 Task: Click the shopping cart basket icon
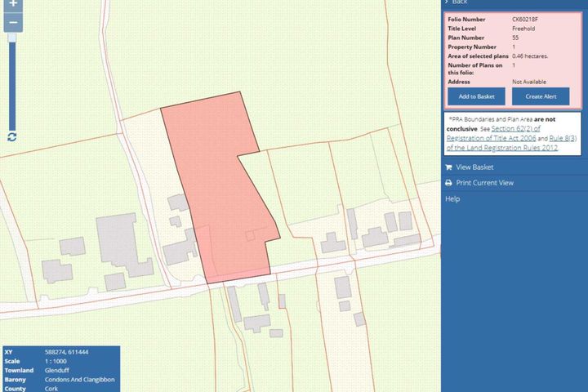coord(448,167)
